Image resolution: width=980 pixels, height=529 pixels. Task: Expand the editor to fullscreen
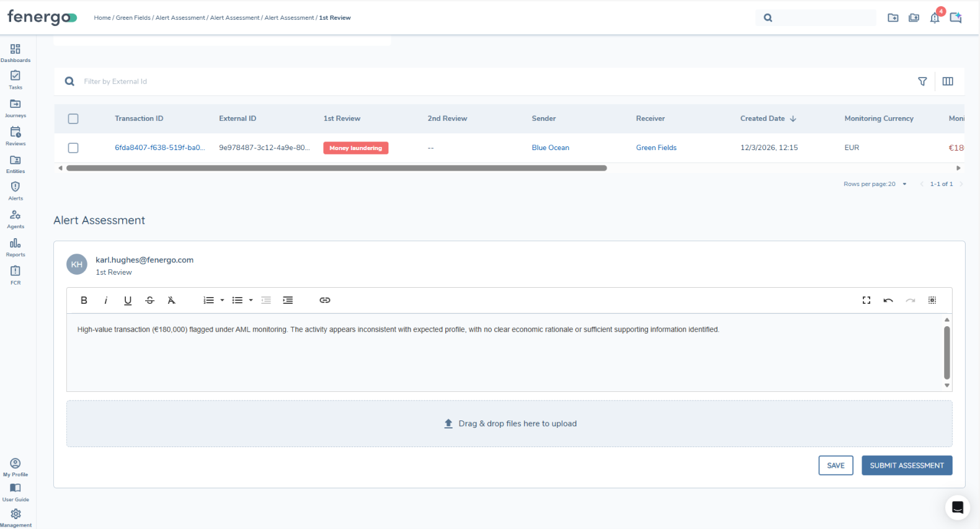(866, 300)
